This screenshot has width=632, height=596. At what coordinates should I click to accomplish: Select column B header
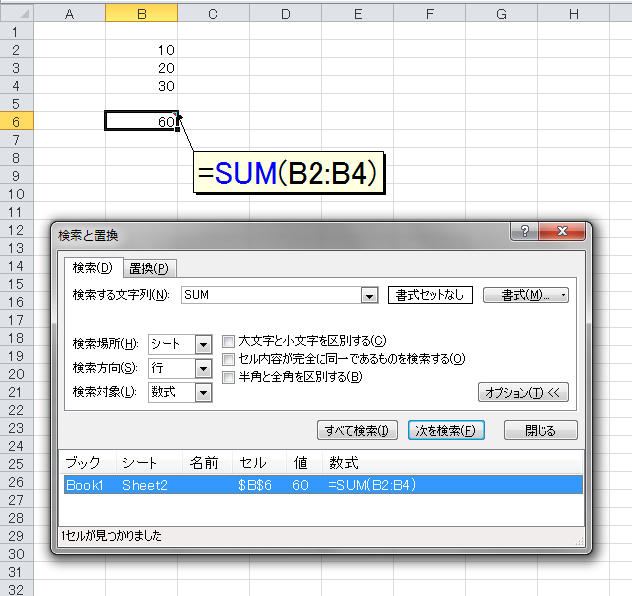tap(141, 14)
